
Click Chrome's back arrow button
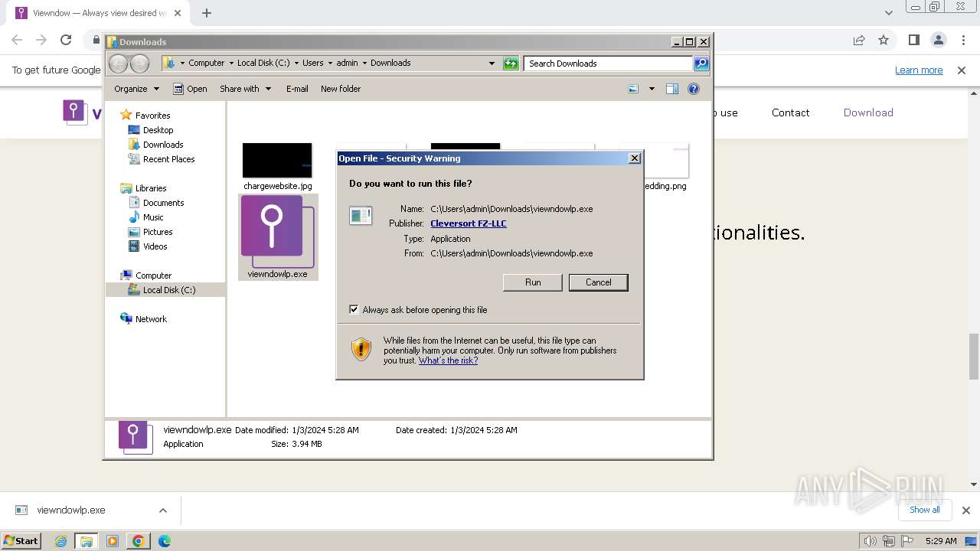(17, 40)
